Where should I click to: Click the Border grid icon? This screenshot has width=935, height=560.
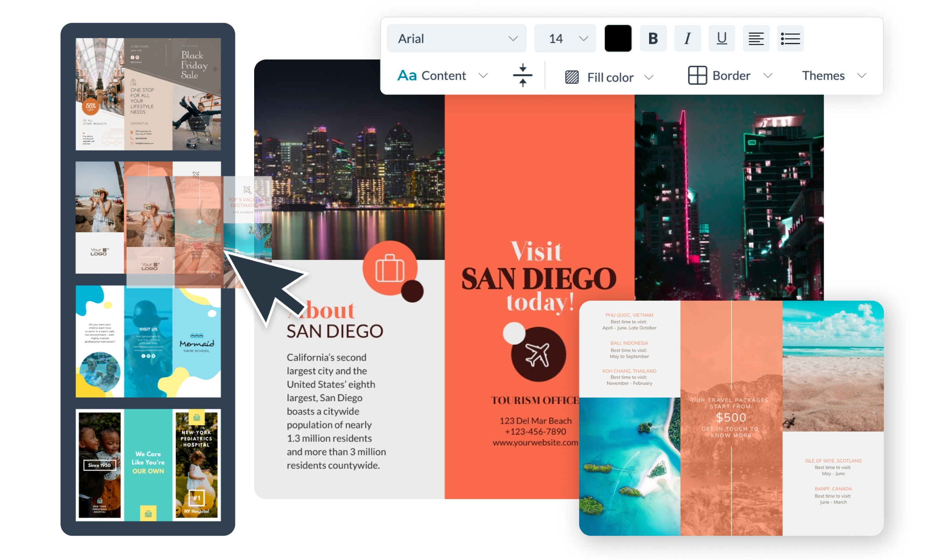coord(697,75)
